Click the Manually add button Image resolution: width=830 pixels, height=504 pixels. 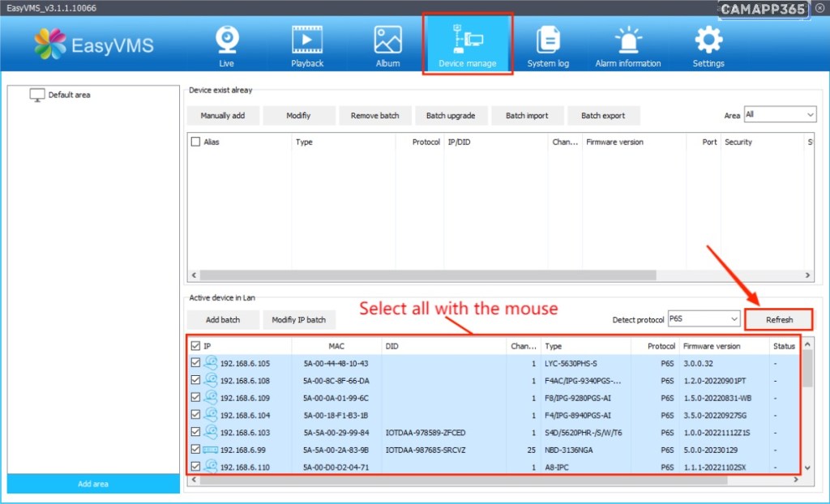coord(223,116)
